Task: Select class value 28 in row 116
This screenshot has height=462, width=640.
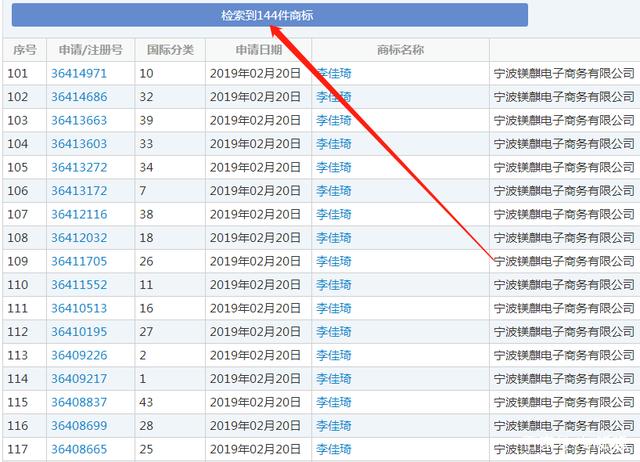Action: point(146,426)
